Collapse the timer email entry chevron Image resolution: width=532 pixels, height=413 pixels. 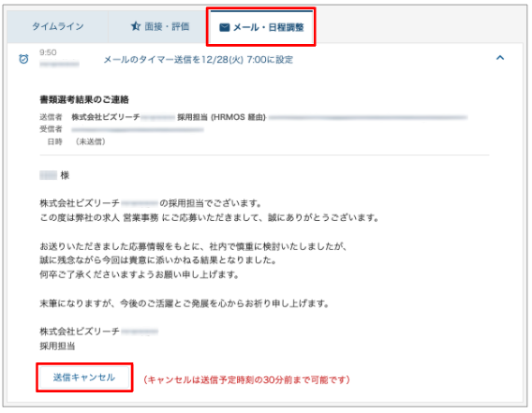(x=500, y=58)
